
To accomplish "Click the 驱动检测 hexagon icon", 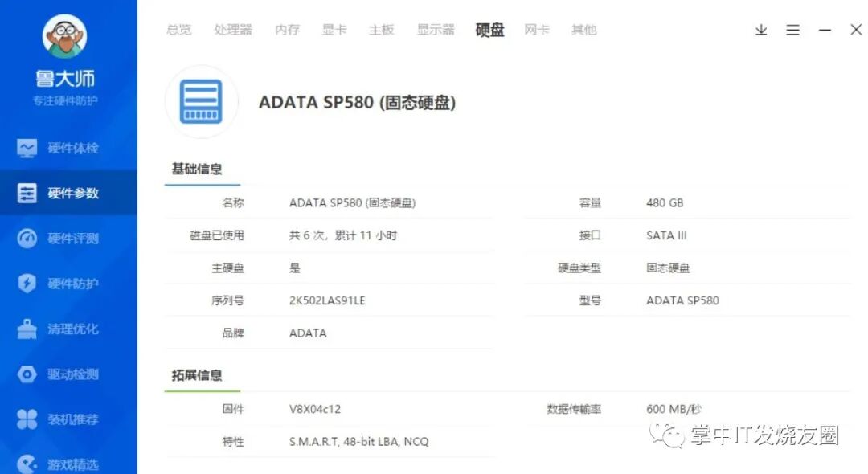I will (27, 374).
